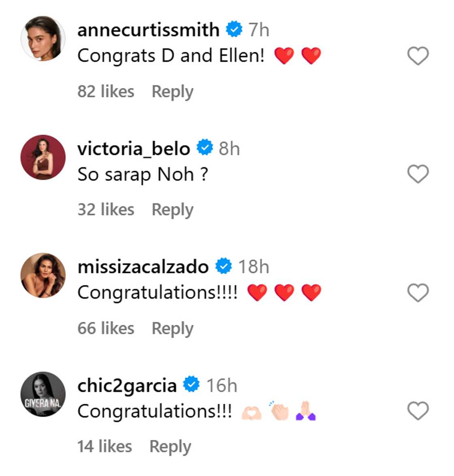This screenshot has width=454, height=476.
Task: Open missizacalzado username link
Action: 143,267
